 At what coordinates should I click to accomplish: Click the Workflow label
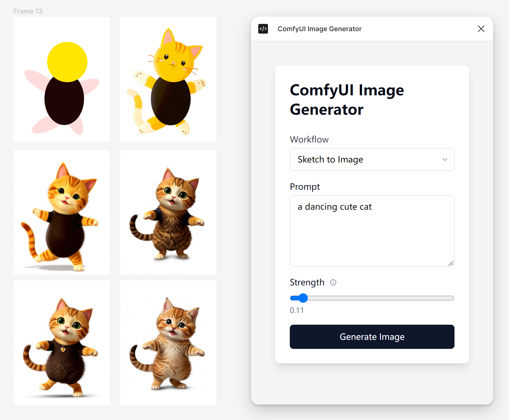pyautogui.click(x=309, y=139)
